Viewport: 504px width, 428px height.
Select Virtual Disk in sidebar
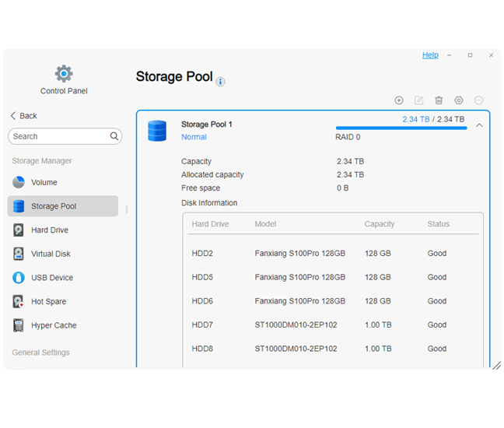pyautogui.click(x=51, y=254)
